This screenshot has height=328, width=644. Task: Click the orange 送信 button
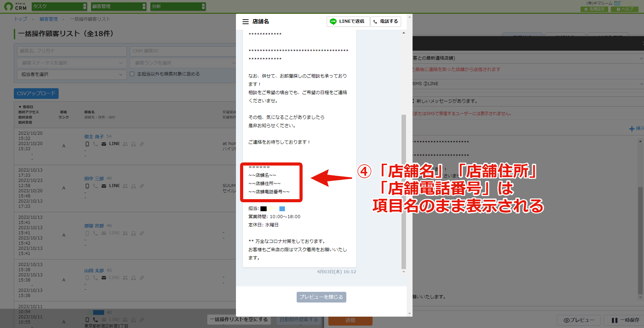click(350, 320)
